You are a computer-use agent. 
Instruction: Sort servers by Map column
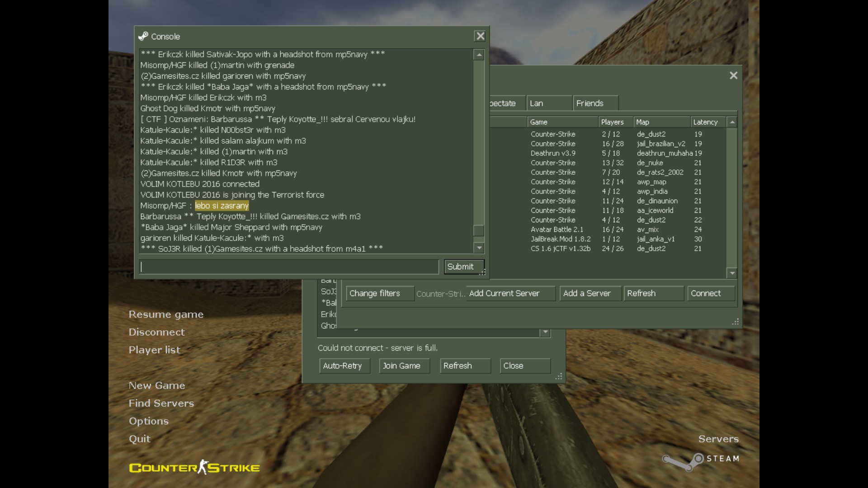tap(661, 122)
